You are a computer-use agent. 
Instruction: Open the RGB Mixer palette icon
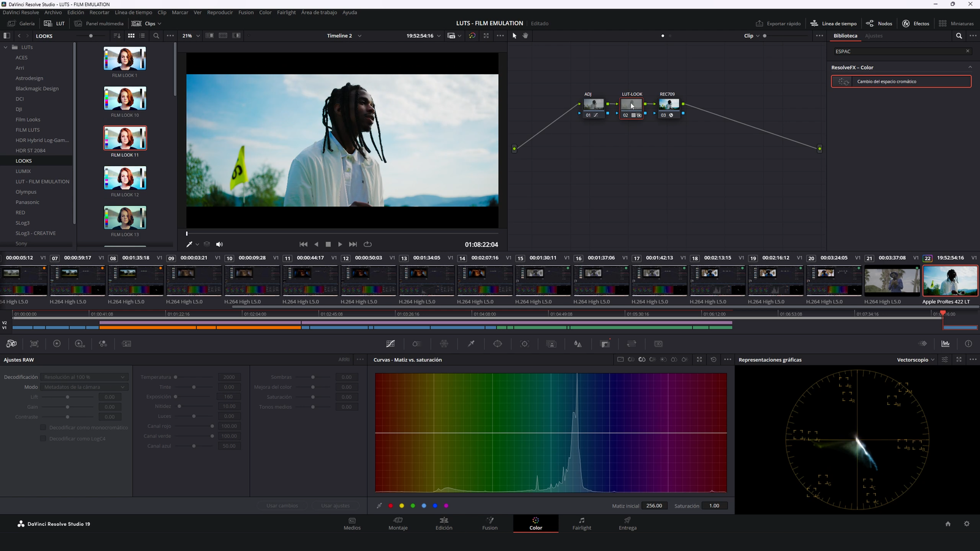103,344
